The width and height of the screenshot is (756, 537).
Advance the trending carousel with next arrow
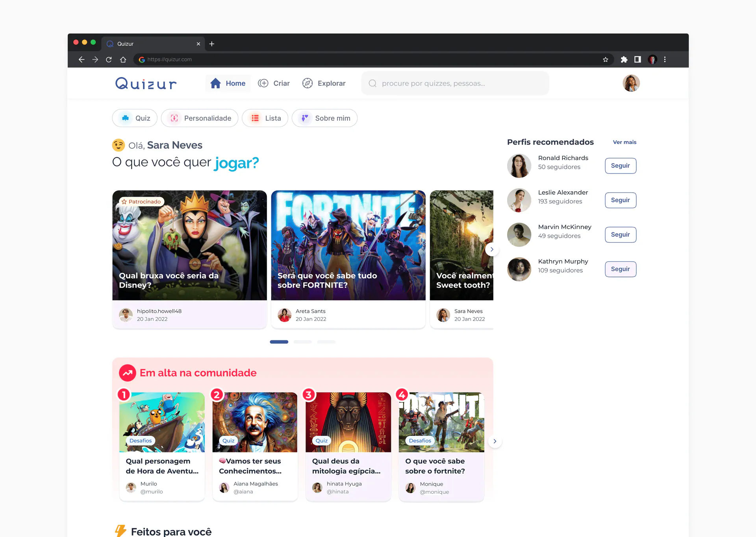click(495, 441)
